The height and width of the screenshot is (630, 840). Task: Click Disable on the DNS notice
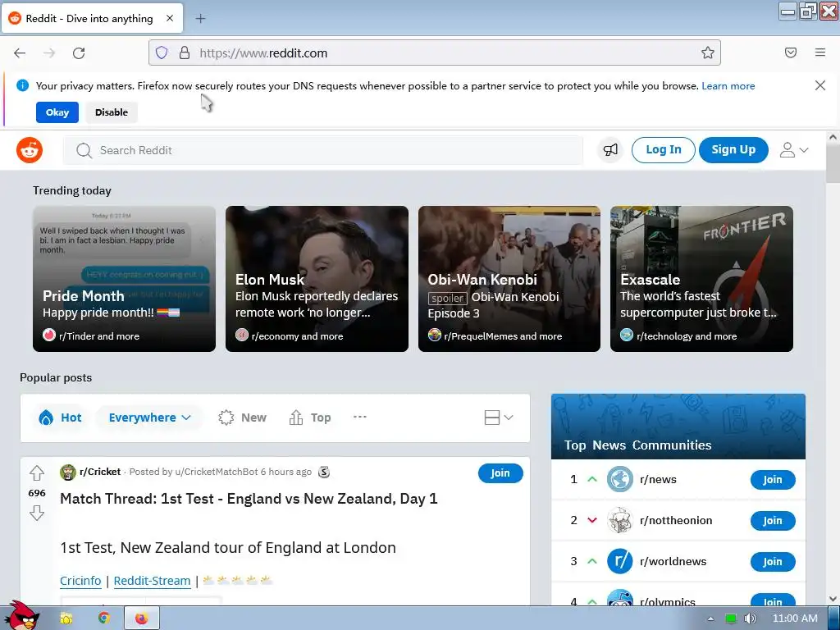(x=112, y=112)
